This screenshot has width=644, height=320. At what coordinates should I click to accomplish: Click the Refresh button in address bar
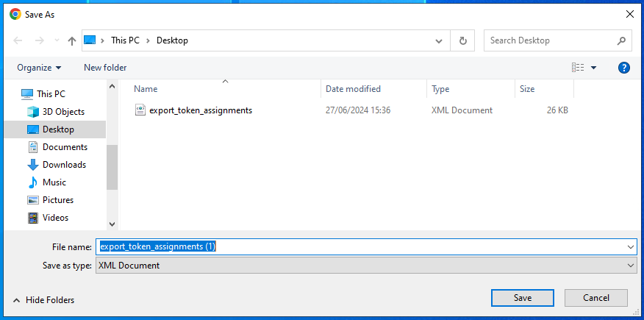point(462,40)
